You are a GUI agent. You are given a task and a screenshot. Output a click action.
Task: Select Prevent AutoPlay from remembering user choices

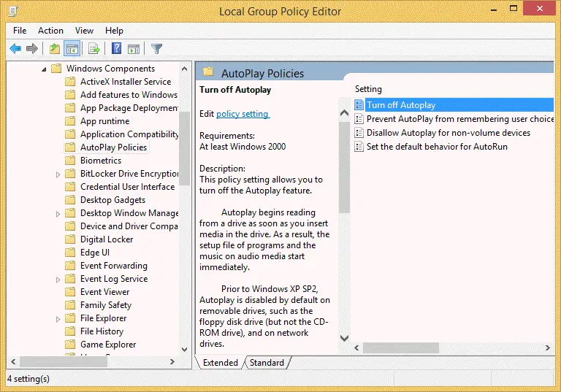pos(454,119)
